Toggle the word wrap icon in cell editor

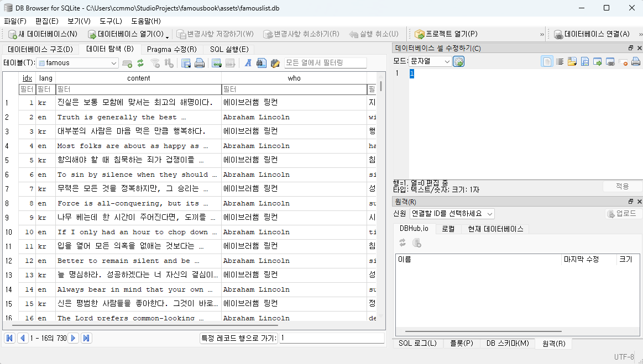click(560, 62)
